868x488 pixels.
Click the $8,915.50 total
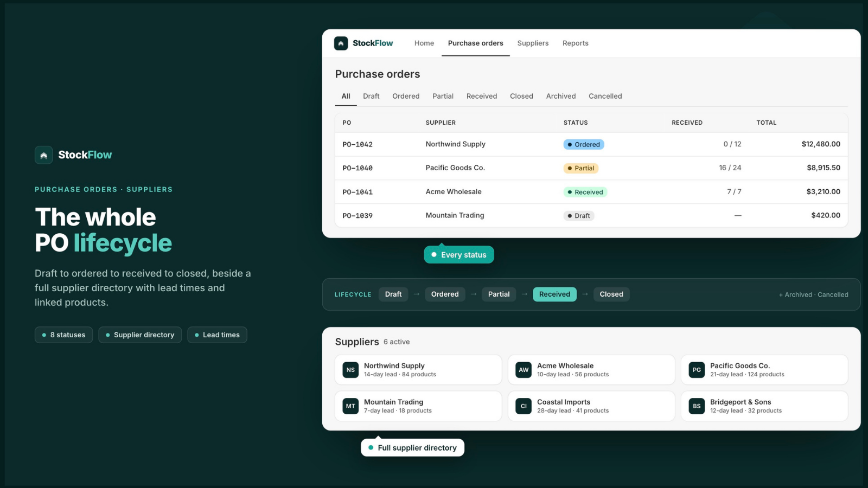point(824,168)
